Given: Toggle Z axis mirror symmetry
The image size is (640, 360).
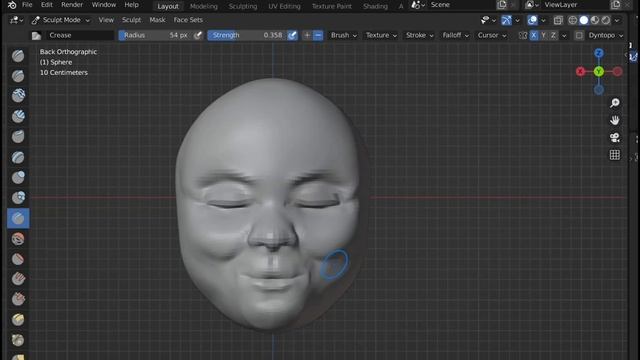Looking at the screenshot, I should 553,36.
